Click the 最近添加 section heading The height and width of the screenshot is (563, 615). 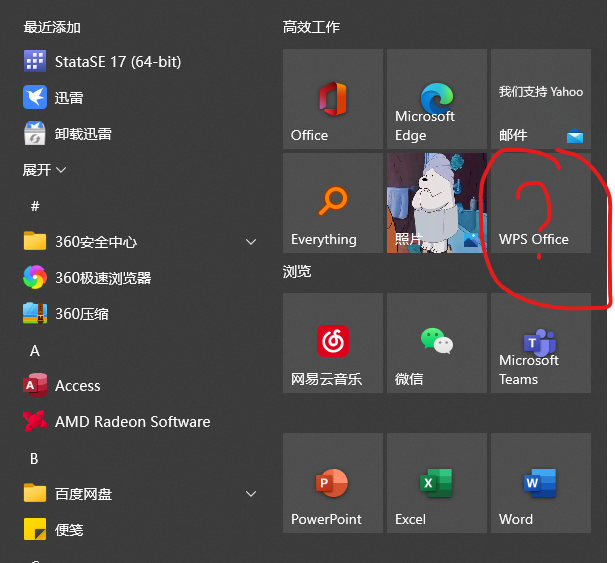pyautogui.click(x=52, y=27)
